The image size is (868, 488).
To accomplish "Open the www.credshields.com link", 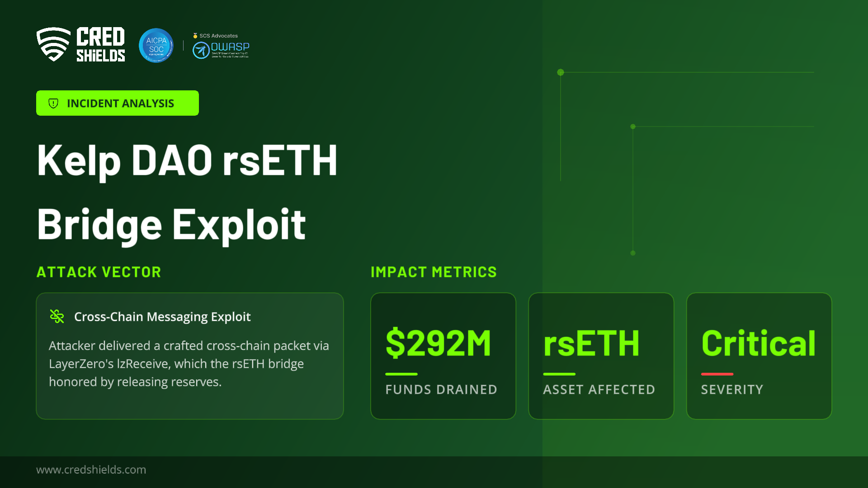I will (x=91, y=470).
